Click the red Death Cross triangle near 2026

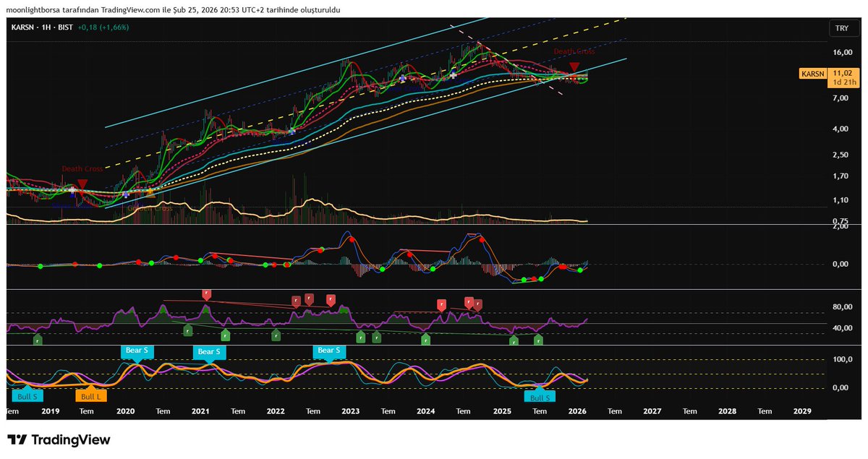tap(574, 67)
